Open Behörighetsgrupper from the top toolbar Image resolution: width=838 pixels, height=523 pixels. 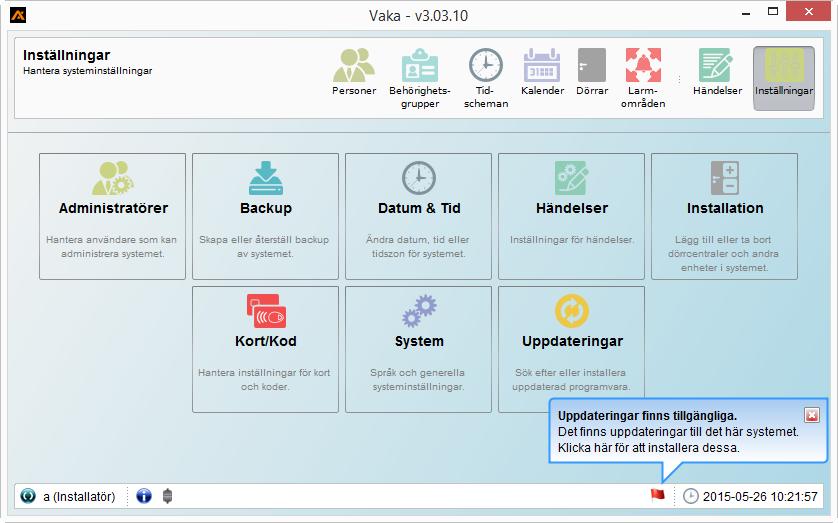[420, 78]
